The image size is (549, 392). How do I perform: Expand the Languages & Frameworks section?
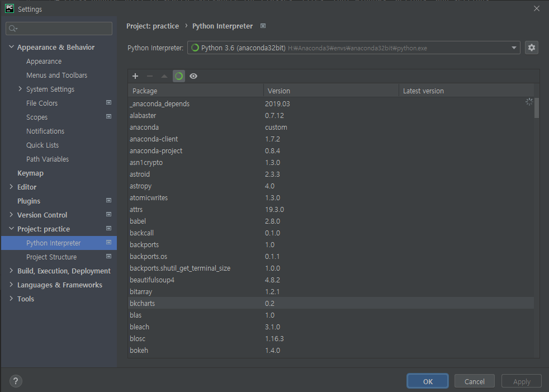(11, 285)
